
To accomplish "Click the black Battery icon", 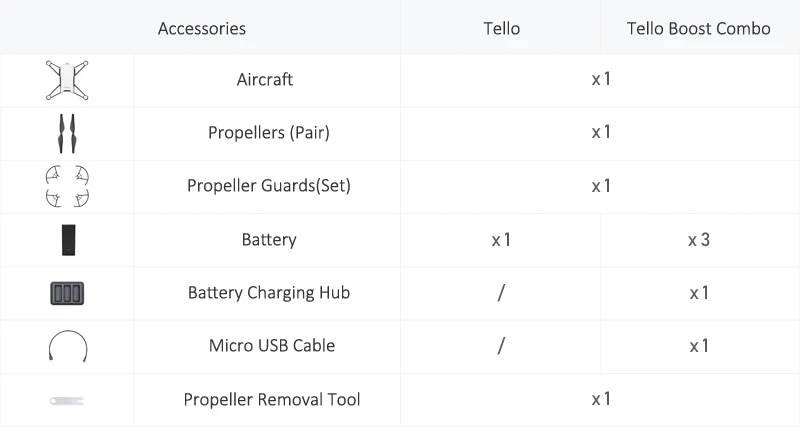I will click(68, 240).
